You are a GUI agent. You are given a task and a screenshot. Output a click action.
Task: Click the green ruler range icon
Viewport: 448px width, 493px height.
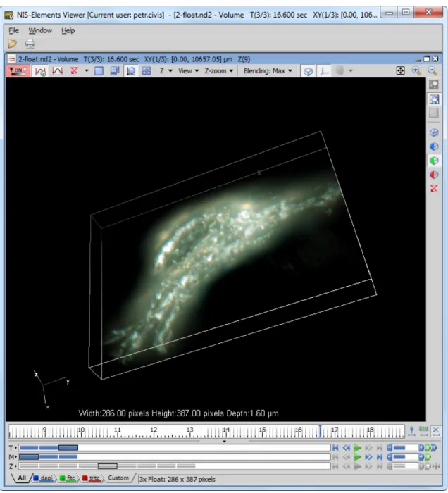pos(423,431)
